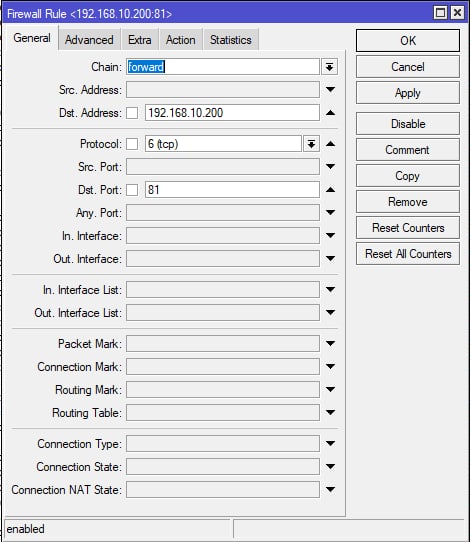Open the Protocol dropdown list
This screenshot has width=471, height=542.
point(311,144)
